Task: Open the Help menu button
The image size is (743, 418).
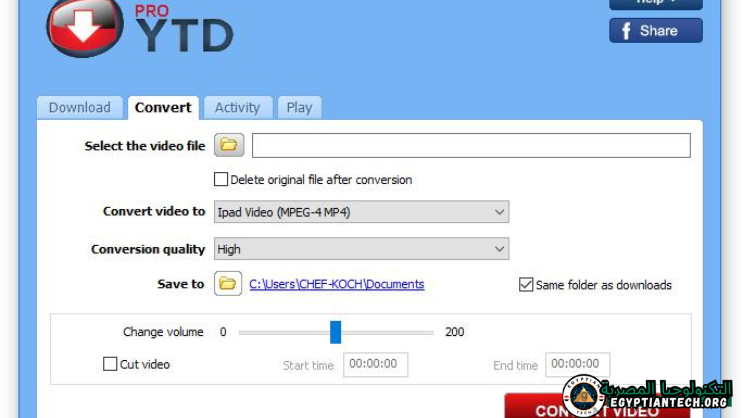Action: pos(656,4)
